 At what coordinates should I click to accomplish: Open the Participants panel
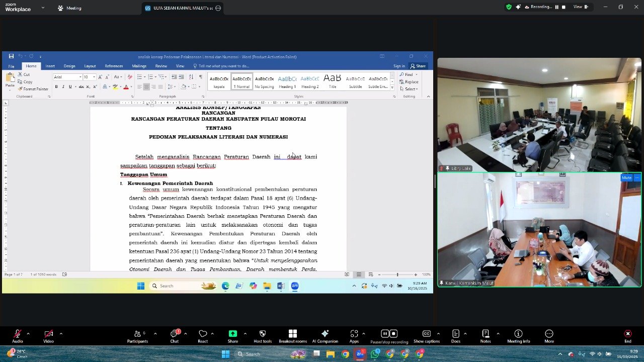tap(137, 335)
